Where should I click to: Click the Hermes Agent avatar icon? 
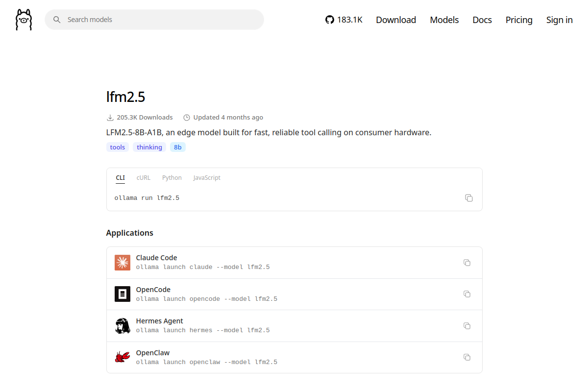(x=122, y=326)
